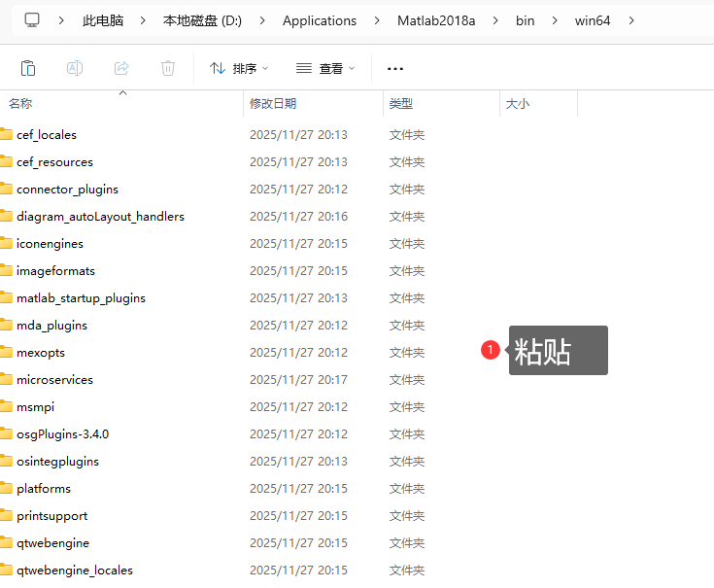Select the microservices folder icon
714x588 pixels.
[6, 379]
